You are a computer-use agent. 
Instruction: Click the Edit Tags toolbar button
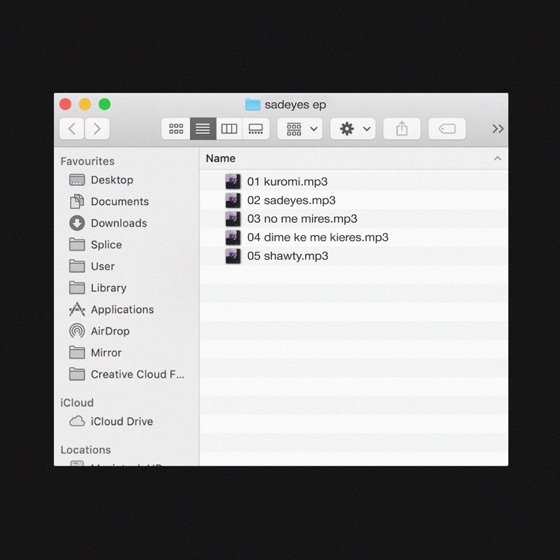tap(447, 129)
